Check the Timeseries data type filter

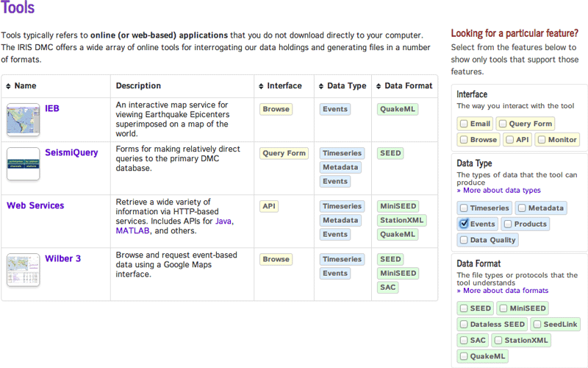[x=464, y=208]
